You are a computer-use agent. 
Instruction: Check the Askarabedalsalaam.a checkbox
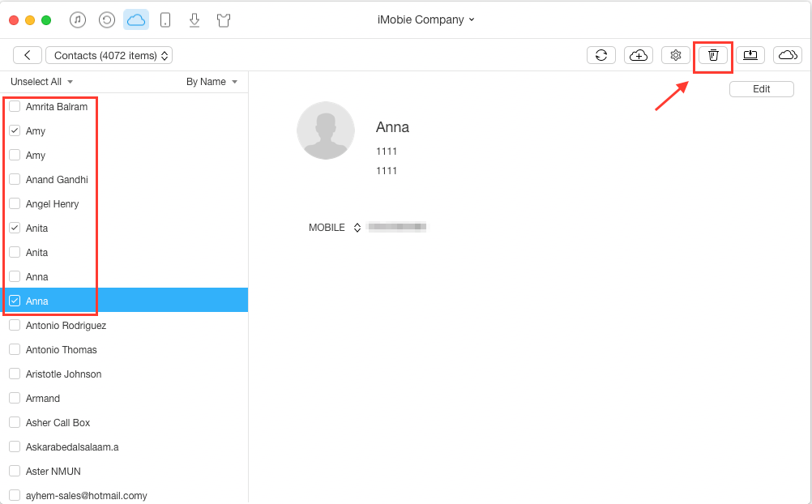click(15, 446)
